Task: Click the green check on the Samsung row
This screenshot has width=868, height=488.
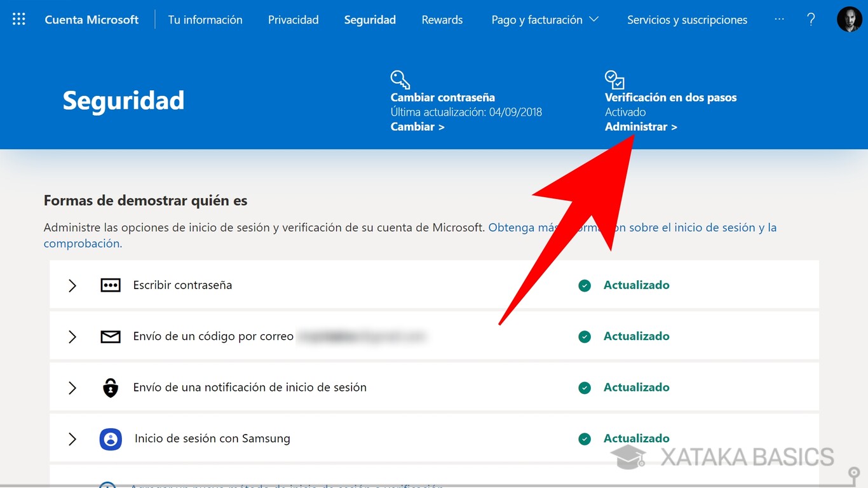Action: point(585,438)
